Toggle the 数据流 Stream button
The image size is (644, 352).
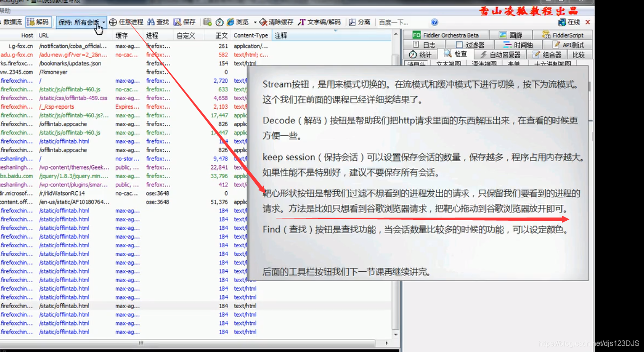(11, 22)
